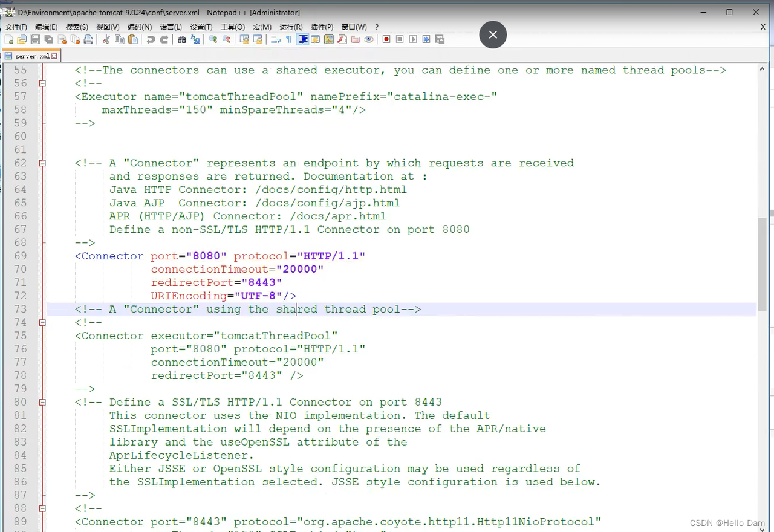Open the 搜索(S) menu

[77, 27]
